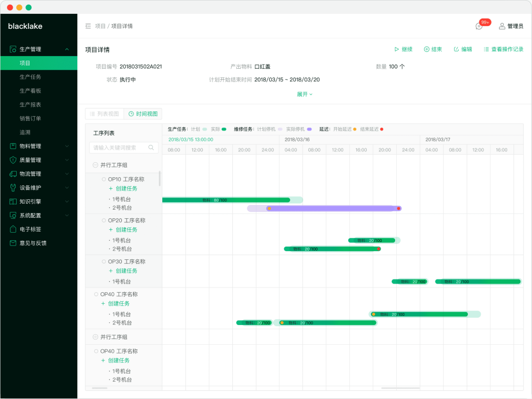Expand the 质量管理 menu chevron
The image size is (532, 399).
coord(67,160)
